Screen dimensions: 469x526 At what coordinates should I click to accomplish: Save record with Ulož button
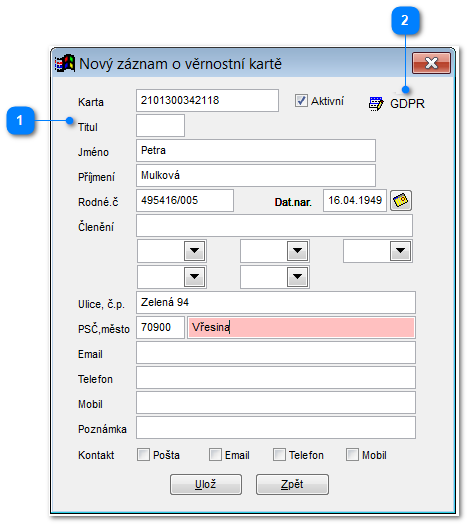pos(206,484)
